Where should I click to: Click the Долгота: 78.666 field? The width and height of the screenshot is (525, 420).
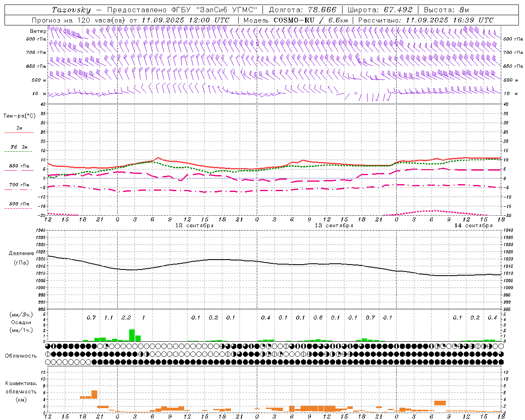[302, 10]
